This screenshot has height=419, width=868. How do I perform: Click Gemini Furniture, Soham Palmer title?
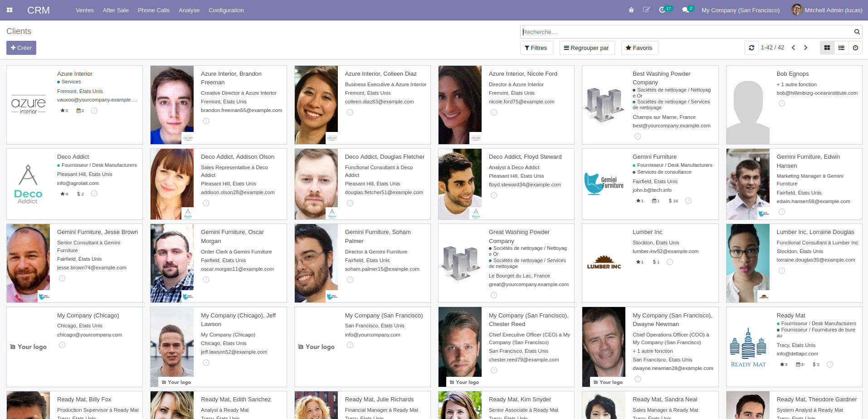[x=378, y=236]
